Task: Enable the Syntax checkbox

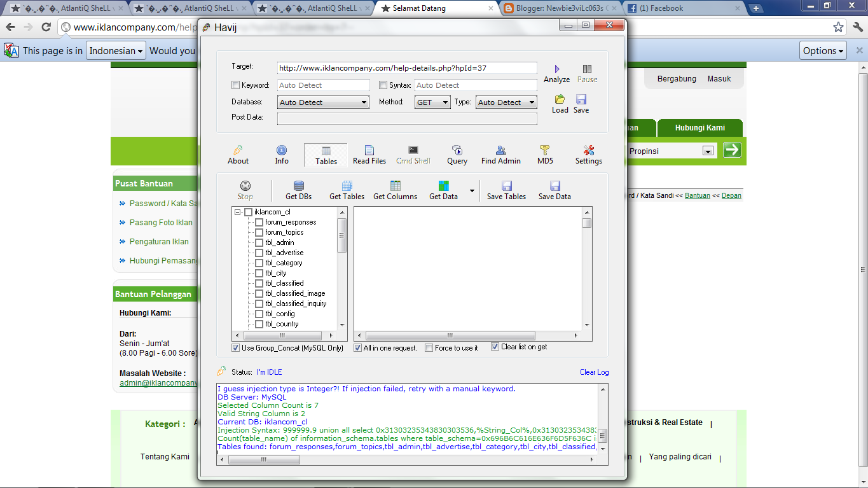Action: click(x=383, y=85)
